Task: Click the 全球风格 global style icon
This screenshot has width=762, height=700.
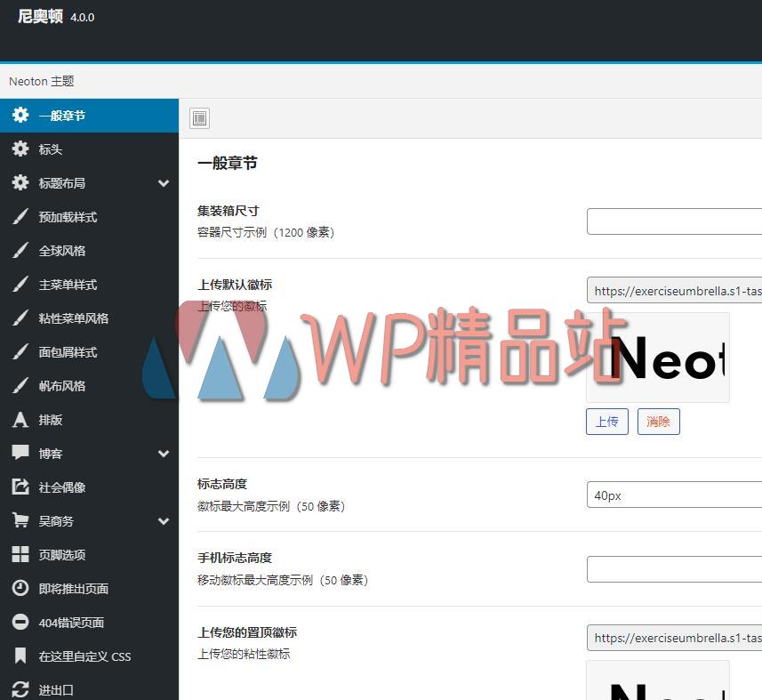Action: [x=20, y=250]
